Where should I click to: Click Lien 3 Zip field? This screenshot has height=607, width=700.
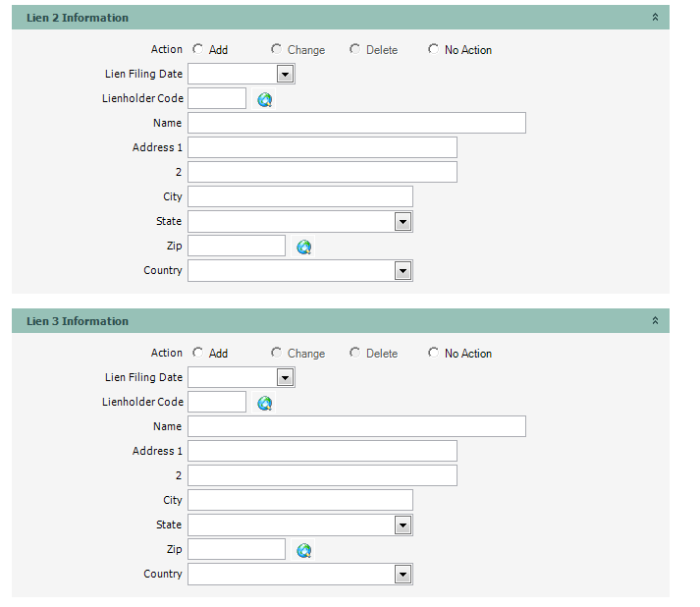(237, 549)
